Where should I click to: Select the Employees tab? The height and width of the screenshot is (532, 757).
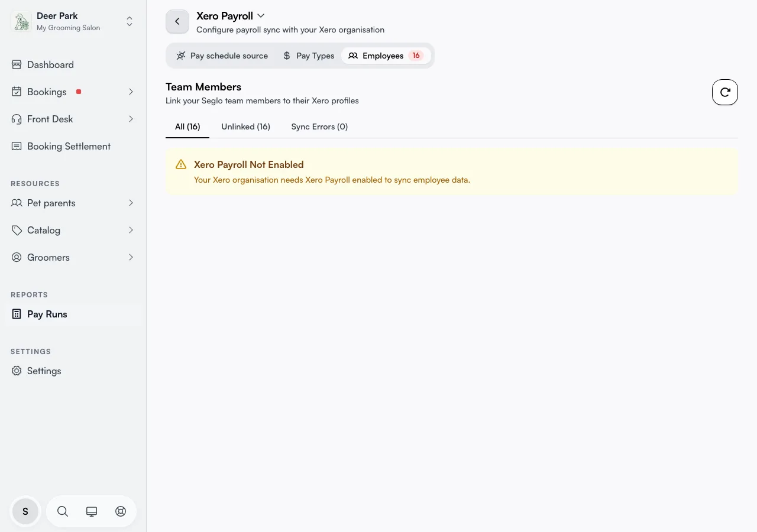(x=386, y=56)
